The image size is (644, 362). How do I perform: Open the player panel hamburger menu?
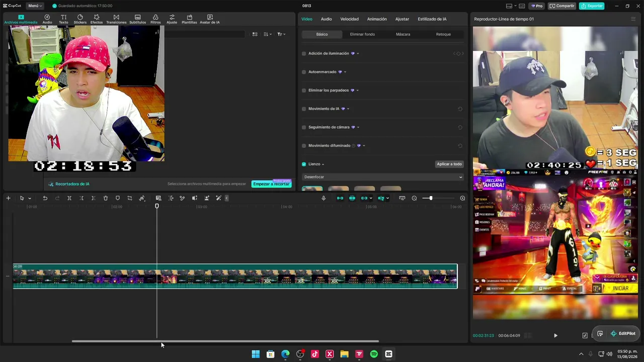(633, 19)
